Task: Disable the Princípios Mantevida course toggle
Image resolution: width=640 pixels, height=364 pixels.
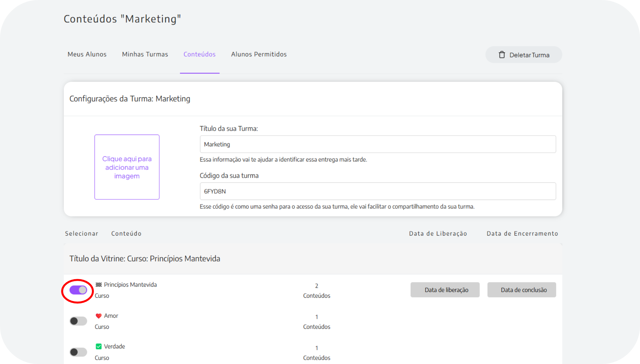Action: click(78, 290)
